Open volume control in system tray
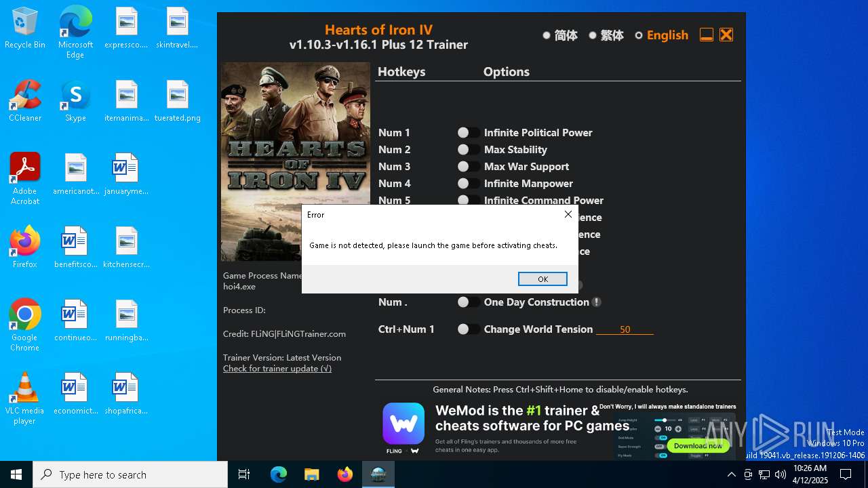This screenshot has width=868, height=488. click(781, 474)
